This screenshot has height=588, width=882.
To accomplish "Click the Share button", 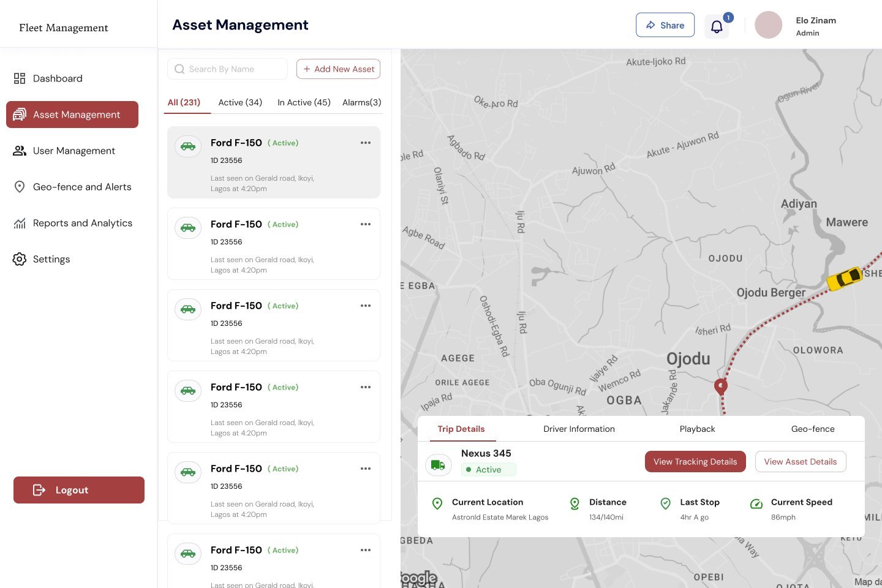I will click(x=665, y=25).
